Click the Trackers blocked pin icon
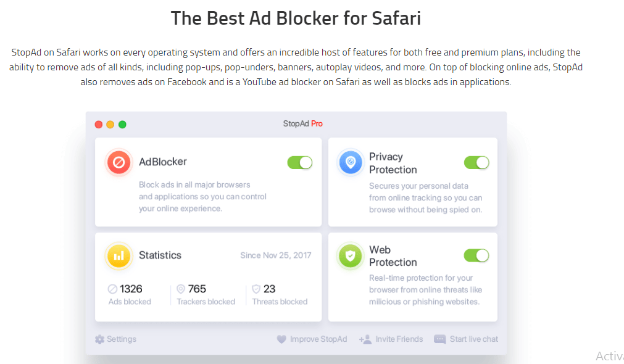This screenshot has height=364, width=624. pos(181,289)
